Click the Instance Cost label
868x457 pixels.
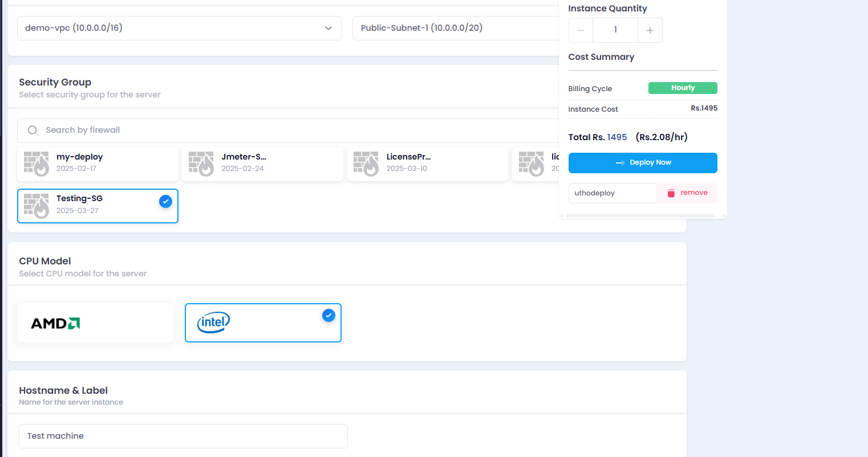coord(593,109)
